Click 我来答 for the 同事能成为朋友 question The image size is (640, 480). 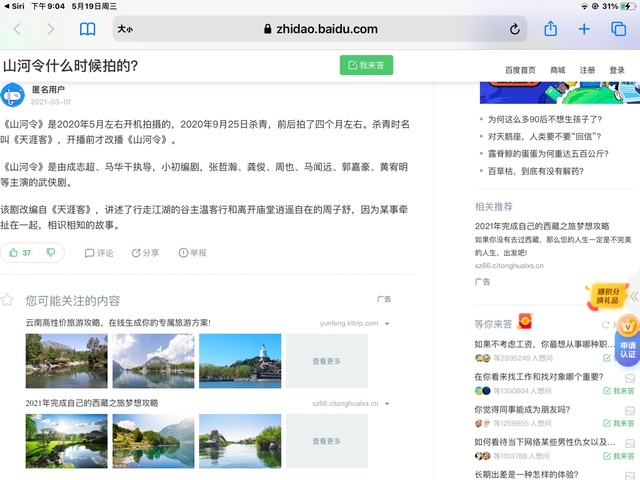tap(618, 424)
